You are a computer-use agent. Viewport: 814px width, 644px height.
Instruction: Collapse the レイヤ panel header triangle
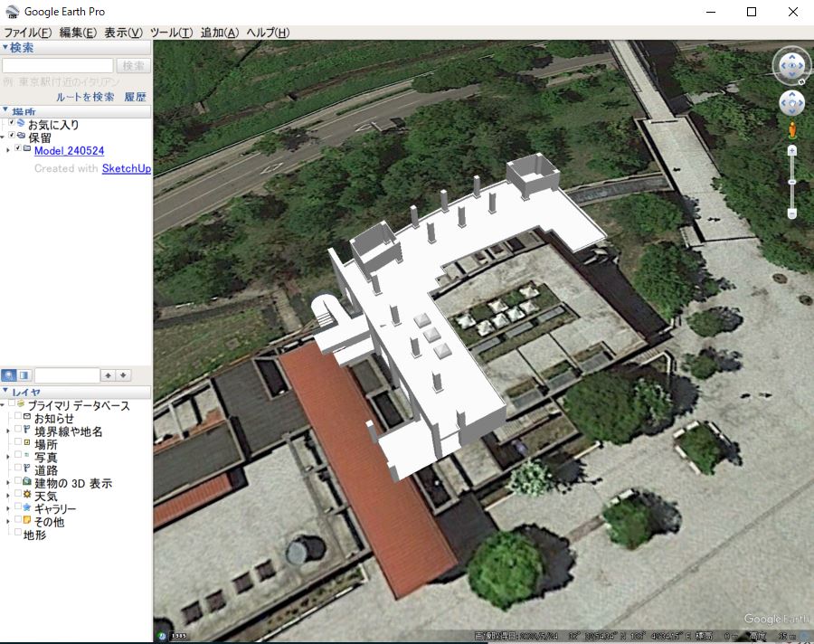[5, 391]
